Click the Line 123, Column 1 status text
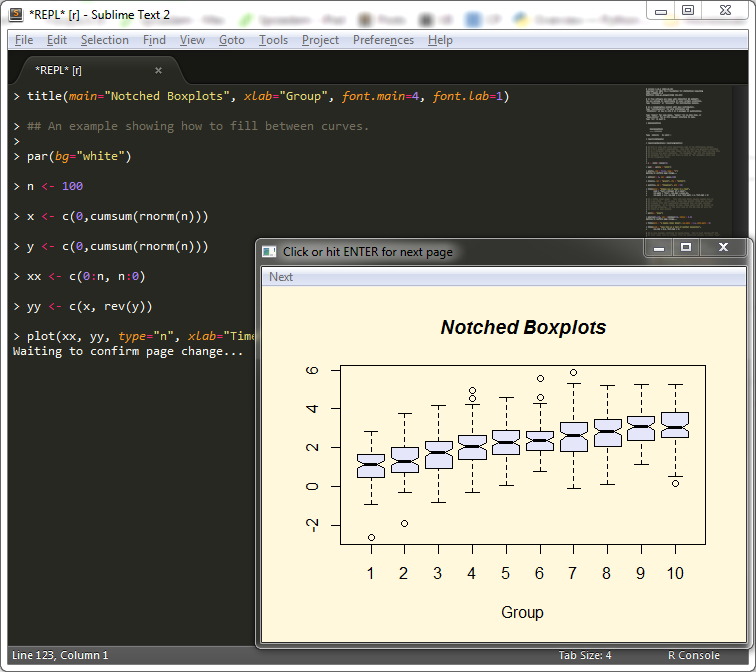 (x=60, y=656)
